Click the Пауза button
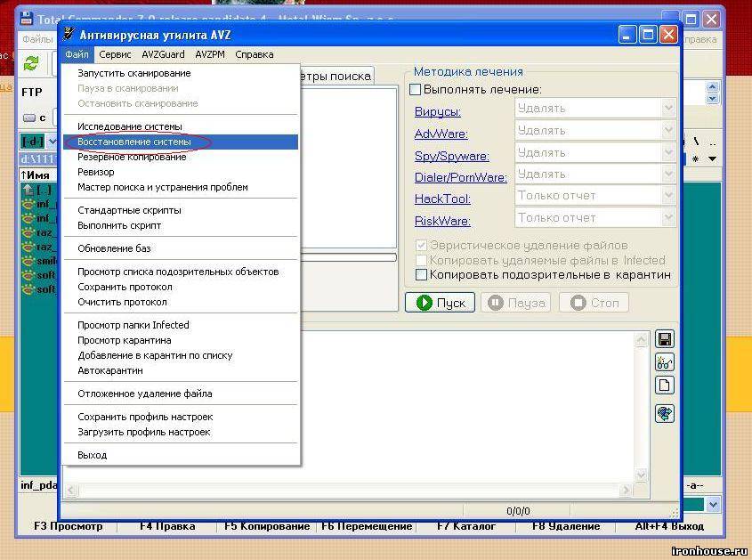The height and width of the screenshot is (560, 752). (x=516, y=303)
